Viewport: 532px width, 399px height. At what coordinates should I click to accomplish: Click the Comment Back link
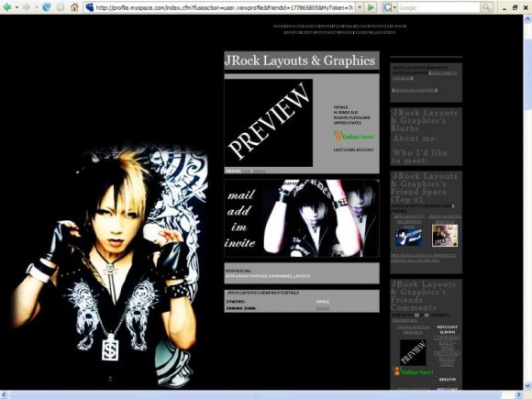[447, 340]
